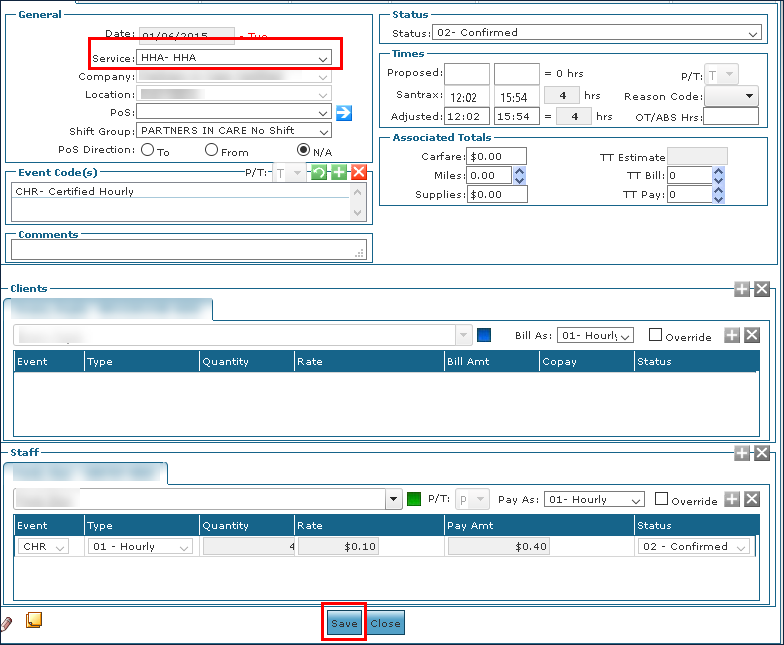The width and height of the screenshot is (784, 645).
Task: Click the X icon in Staff section header
Action: [762, 453]
